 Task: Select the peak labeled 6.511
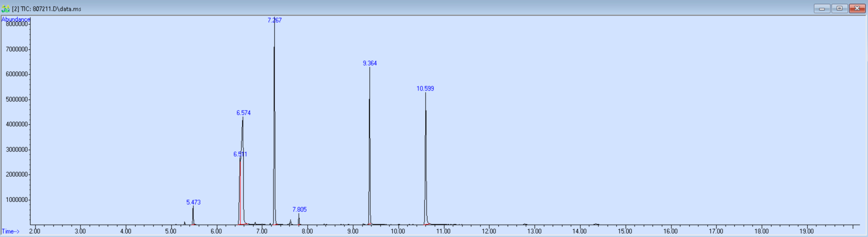coord(240,154)
